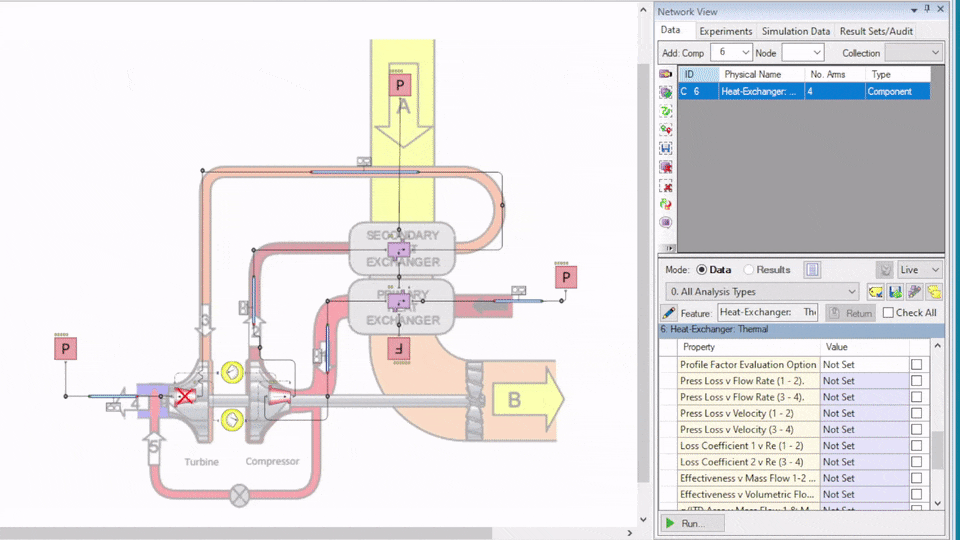Image resolution: width=960 pixels, height=540 pixels.
Task: Switch to the Experiments tab
Action: (x=726, y=31)
